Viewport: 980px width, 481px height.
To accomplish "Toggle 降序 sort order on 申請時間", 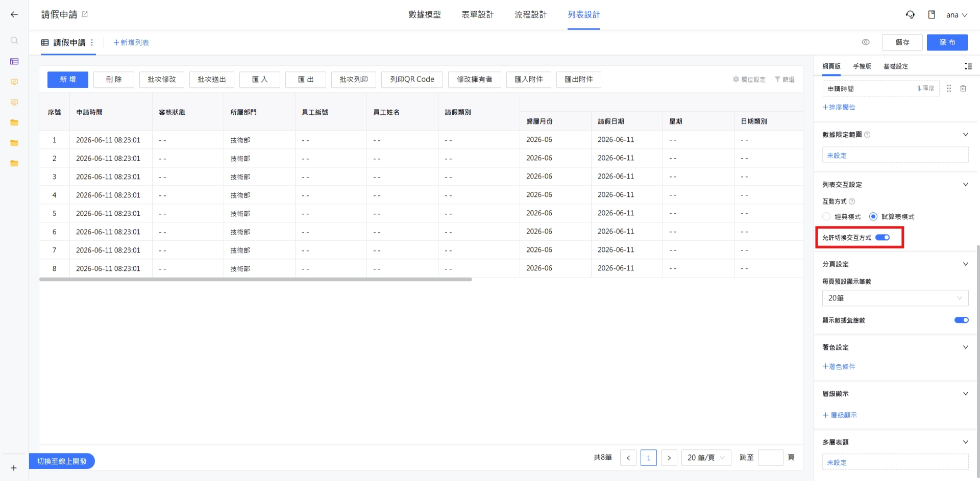I will pyautogui.click(x=926, y=88).
